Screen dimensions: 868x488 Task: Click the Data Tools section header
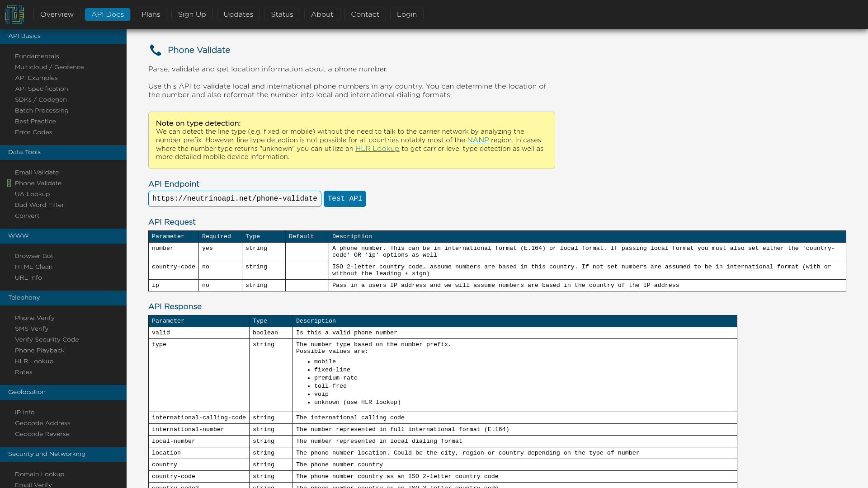[63, 152]
